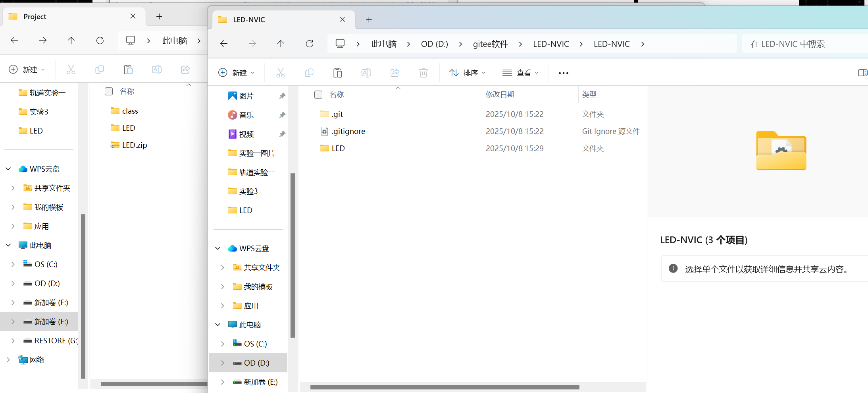Open the 新建 dropdown in LED-NVIC window
The image size is (868, 393).
coord(237,73)
